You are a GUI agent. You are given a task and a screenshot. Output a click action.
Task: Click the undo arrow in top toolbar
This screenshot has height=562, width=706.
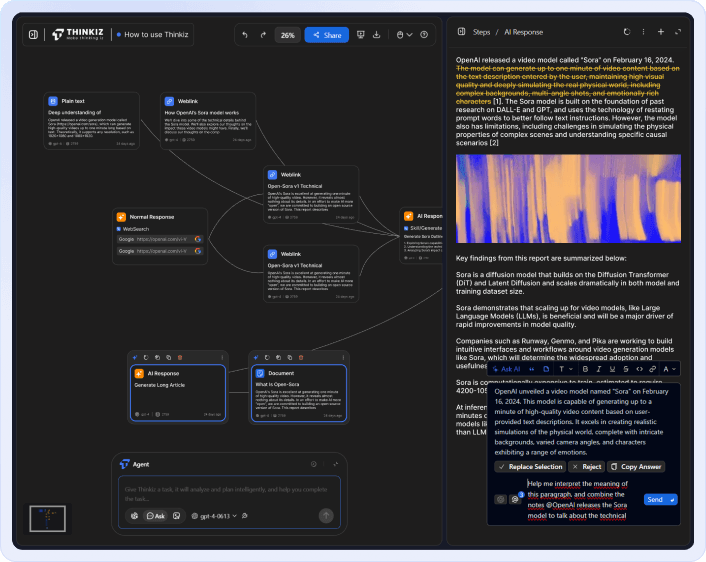[245, 35]
